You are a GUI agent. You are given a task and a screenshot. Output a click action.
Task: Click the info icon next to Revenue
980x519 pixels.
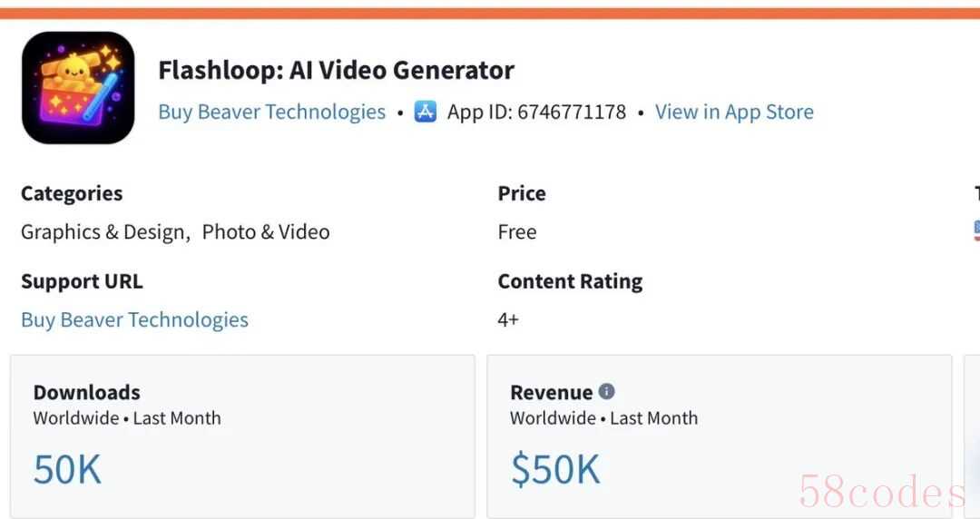[607, 391]
